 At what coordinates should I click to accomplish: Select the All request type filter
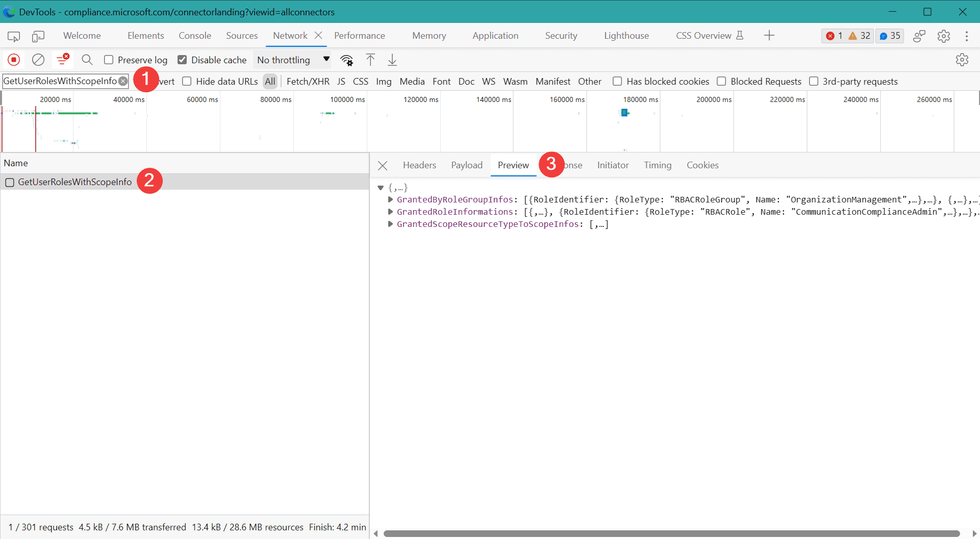tap(270, 82)
